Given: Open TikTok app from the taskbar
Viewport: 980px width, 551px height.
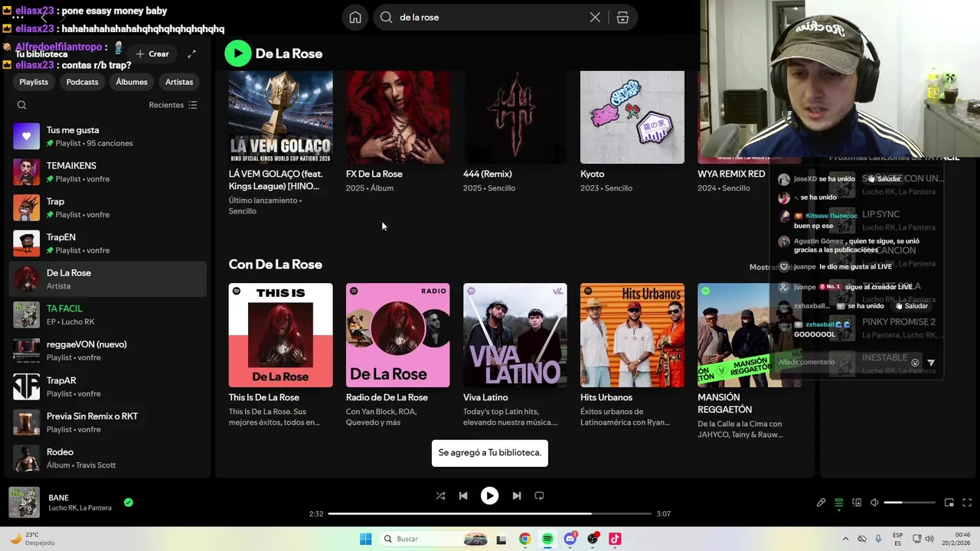Looking at the screenshot, I should click(615, 539).
